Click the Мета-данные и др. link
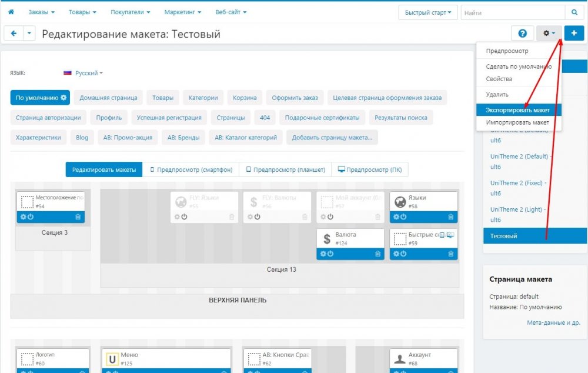588x373 pixels. [553, 322]
